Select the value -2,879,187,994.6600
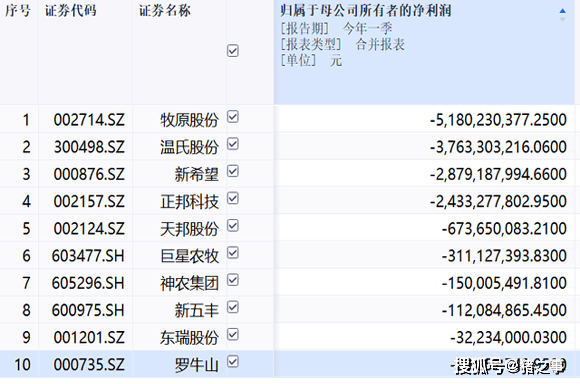The image size is (580, 384). 498,175
